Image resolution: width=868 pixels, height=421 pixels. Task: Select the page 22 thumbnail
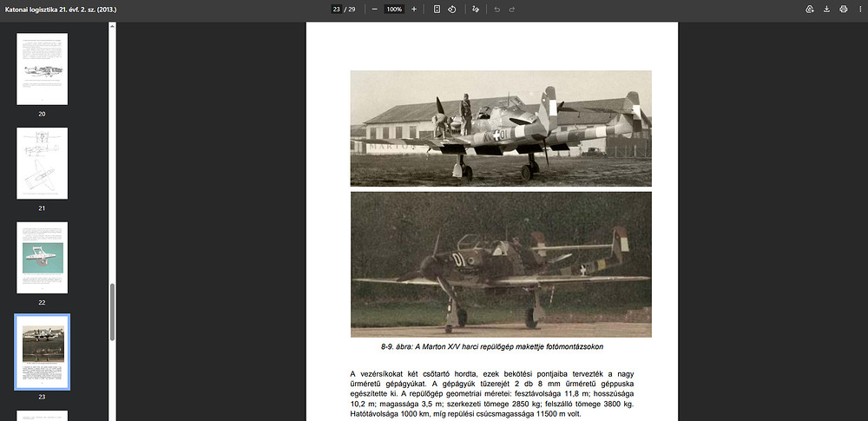pyautogui.click(x=42, y=257)
